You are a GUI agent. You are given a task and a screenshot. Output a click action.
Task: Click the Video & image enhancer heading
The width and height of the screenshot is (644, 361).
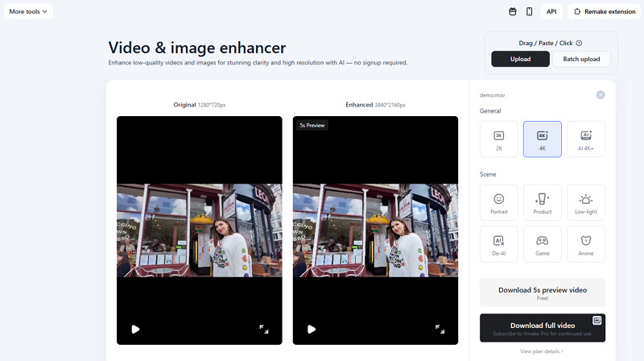tap(197, 48)
